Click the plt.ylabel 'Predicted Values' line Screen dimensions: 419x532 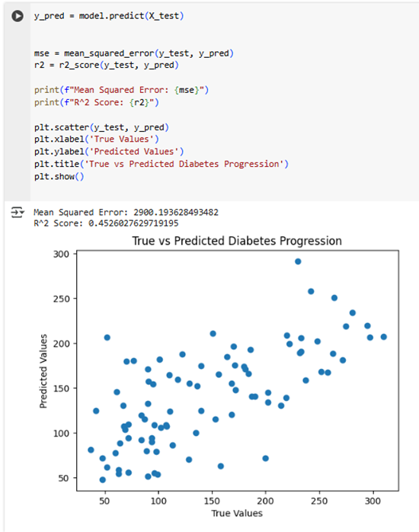point(109,152)
